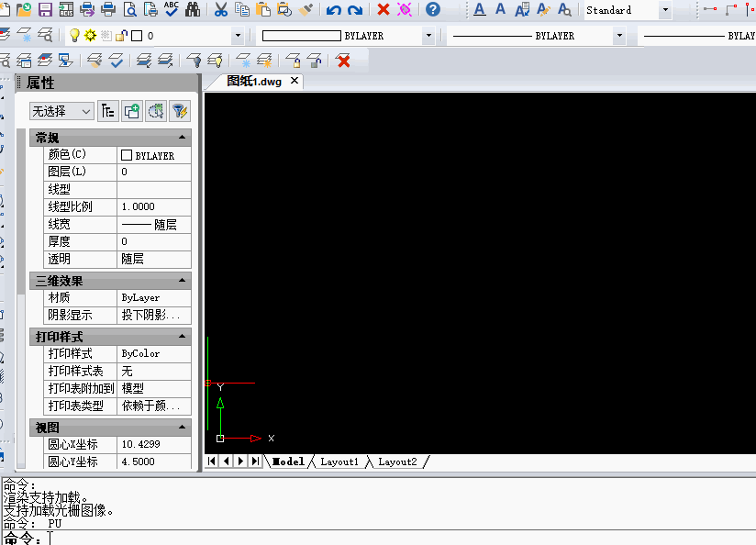Click the color control swatch on the toolbar
Image resolution: width=756 pixels, height=545 pixels.
pyautogui.click(x=301, y=36)
